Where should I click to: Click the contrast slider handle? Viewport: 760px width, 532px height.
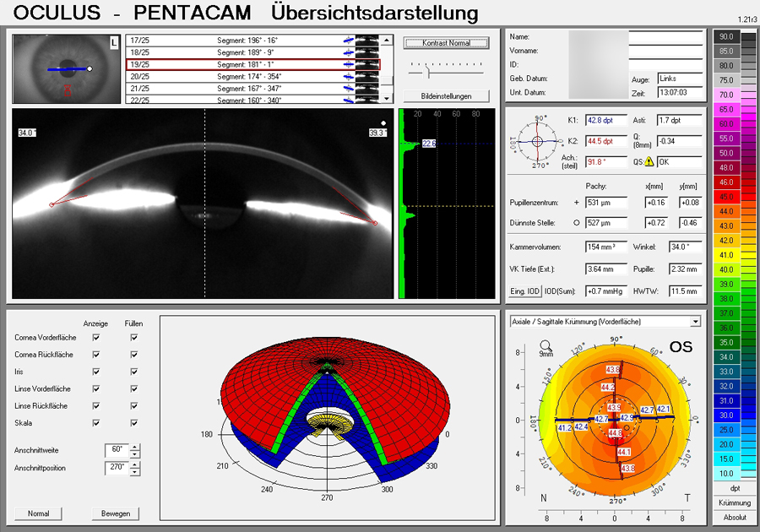pos(427,73)
